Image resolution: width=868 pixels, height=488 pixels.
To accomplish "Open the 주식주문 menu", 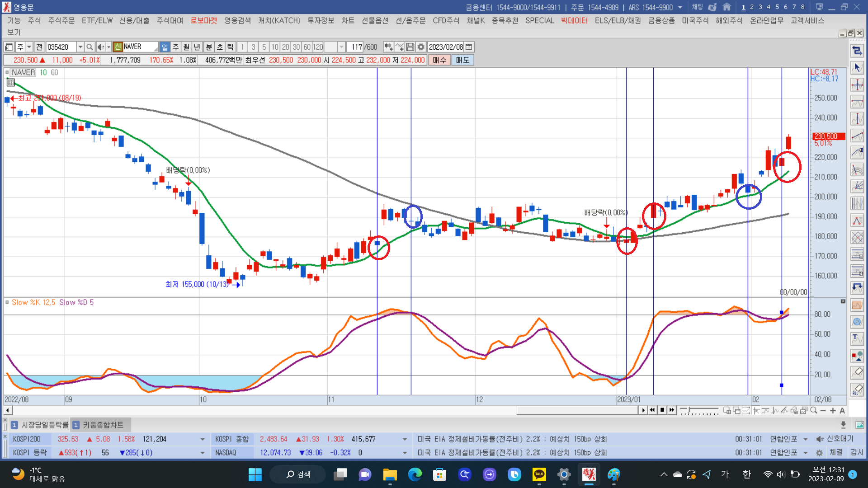I will [x=61, y=21].
